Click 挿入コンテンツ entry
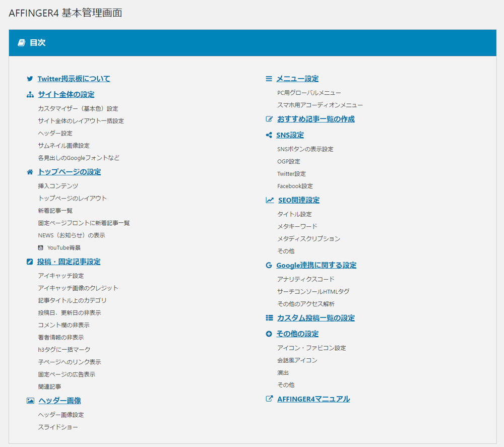Screen dimensions: 504x447 point(58,186)
